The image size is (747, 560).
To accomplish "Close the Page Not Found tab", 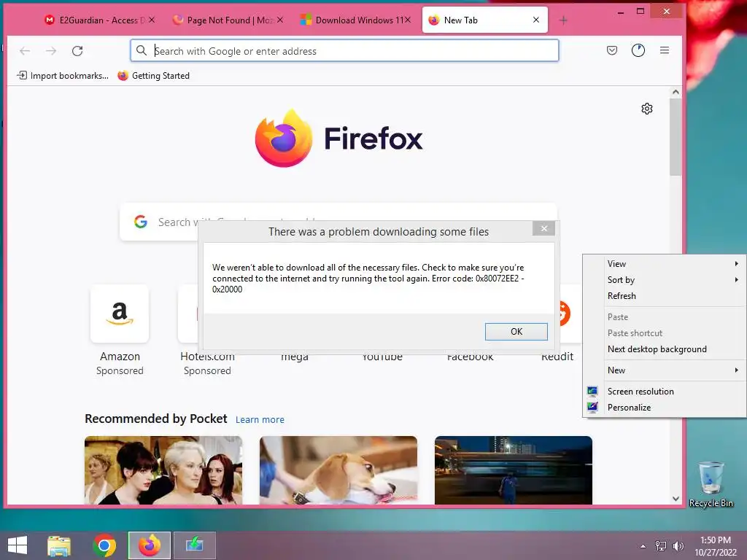I will click(280, 20).
